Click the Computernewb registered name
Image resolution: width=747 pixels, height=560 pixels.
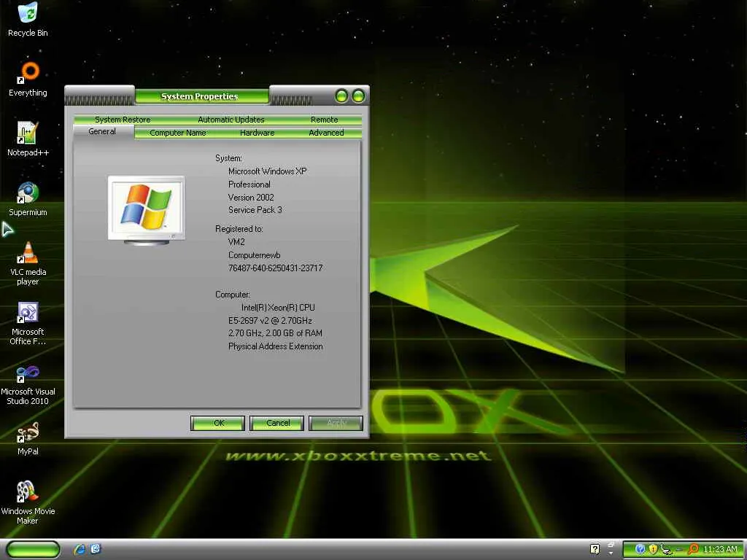(x=255, y=254)
